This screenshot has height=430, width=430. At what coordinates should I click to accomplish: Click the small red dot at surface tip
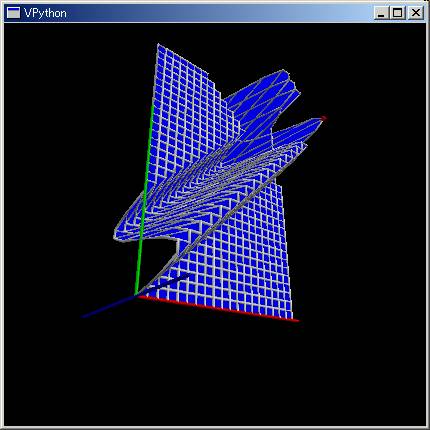pos(323,118)
